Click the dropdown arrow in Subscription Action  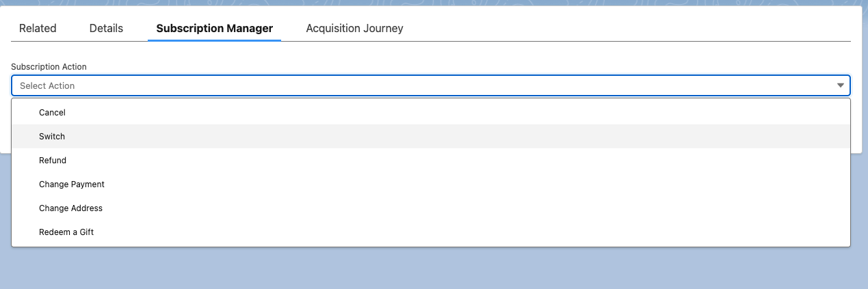click(x=840, y=85)
